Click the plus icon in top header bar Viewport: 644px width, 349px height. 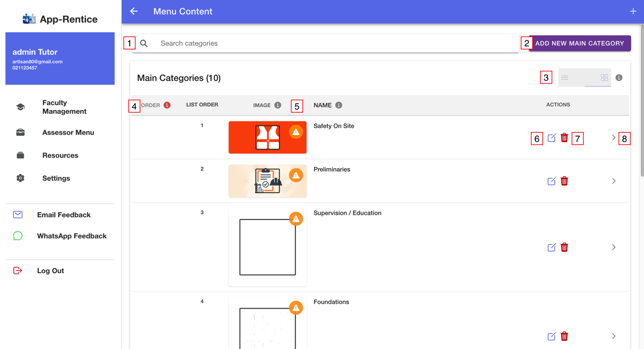(633, 11)
